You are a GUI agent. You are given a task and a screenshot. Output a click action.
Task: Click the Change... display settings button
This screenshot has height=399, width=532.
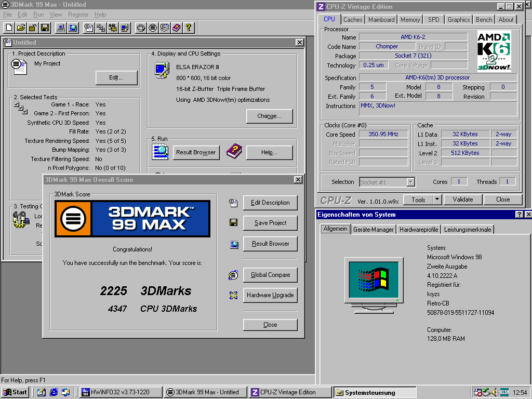pos(269,116)
